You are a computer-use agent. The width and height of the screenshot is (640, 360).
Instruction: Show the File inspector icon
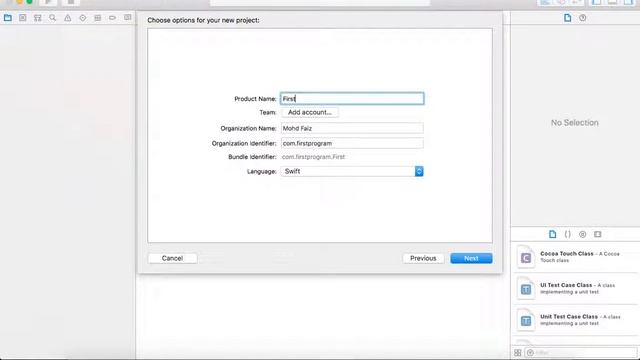[x=567, y=18]
